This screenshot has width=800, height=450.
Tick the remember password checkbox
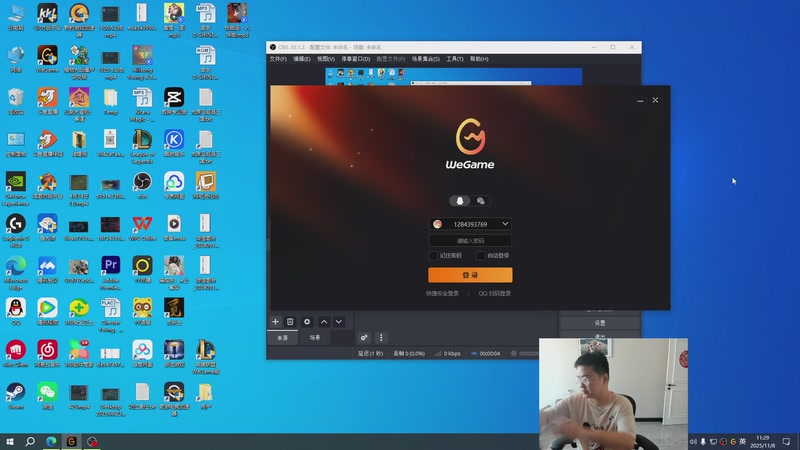(433, 256)
